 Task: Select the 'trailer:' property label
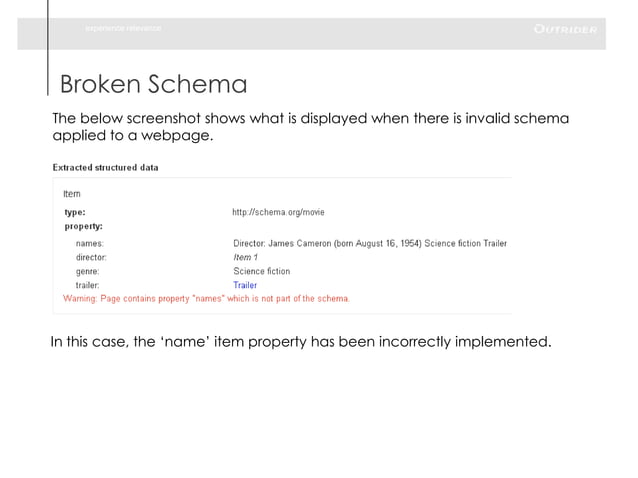(x=88, y=285)
